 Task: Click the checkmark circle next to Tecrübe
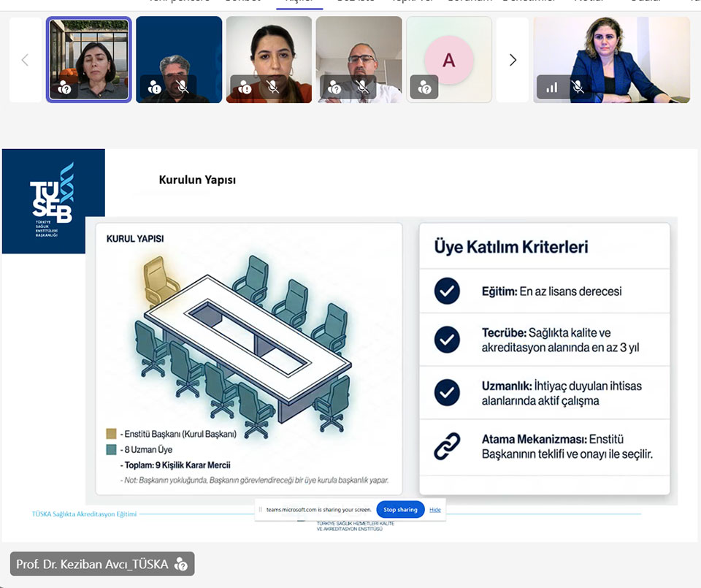coord(447,340)
